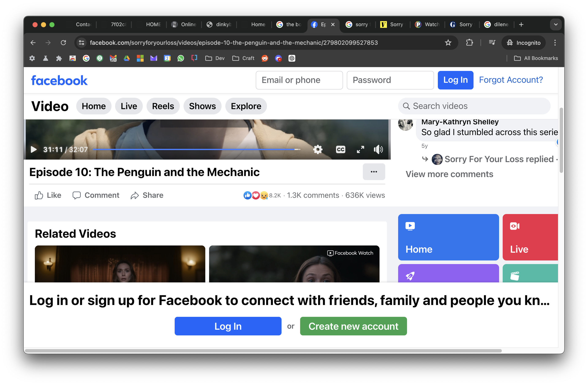Switch to the Watch tab
Screen dimensions: 588x385
(x=427, y=24)
